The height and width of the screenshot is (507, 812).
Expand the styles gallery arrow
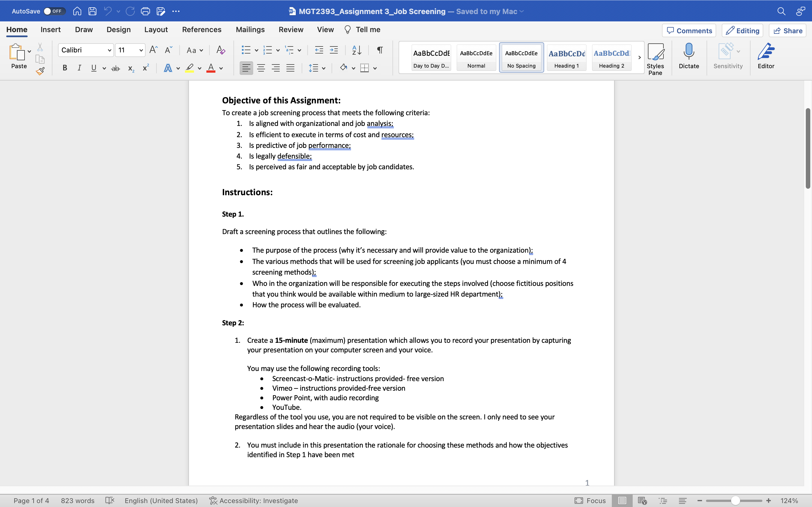point(639,57)
